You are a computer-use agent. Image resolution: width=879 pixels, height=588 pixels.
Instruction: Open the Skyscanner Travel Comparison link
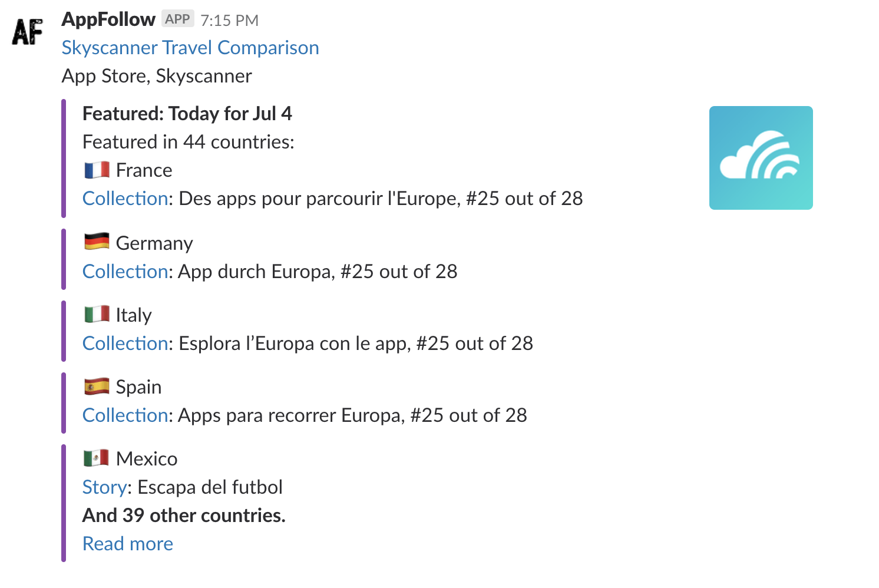[190, 48]
